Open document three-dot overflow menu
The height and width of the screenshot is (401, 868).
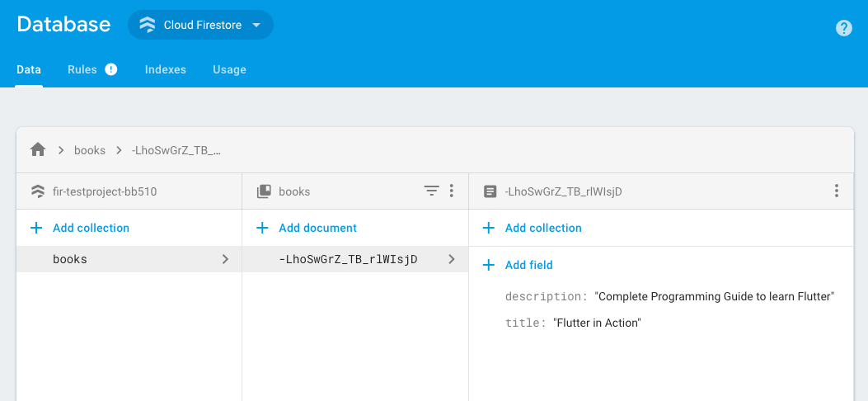click(837, 191)
